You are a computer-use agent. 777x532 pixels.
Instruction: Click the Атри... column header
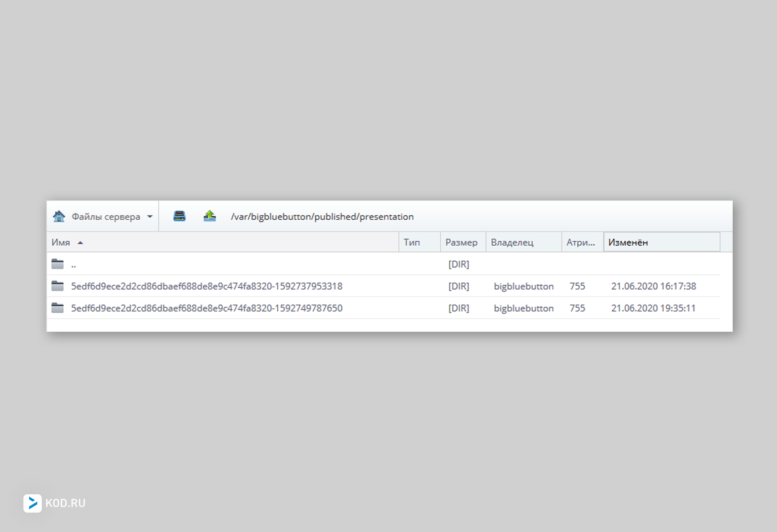[581, 242]
